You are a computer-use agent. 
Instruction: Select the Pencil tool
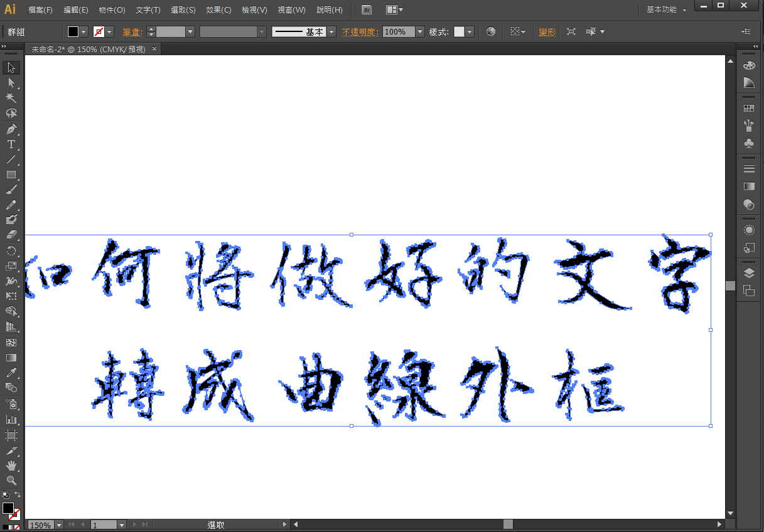[x=11, y=205]
